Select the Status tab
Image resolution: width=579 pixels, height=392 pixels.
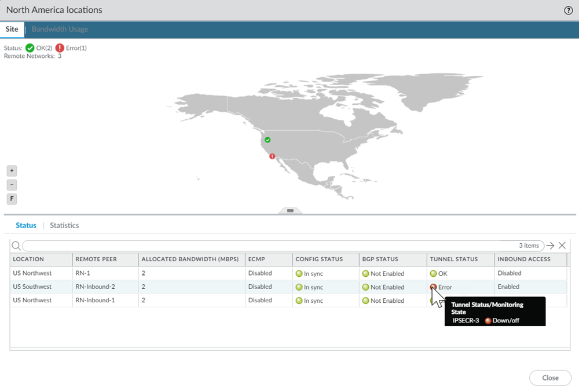point(26,225)
